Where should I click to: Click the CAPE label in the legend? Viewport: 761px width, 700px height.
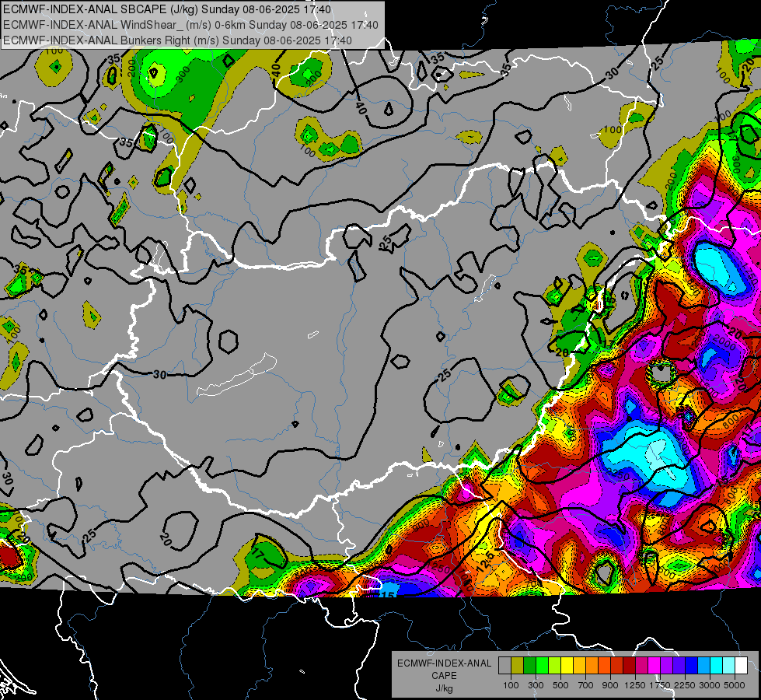tap(444, 675)
